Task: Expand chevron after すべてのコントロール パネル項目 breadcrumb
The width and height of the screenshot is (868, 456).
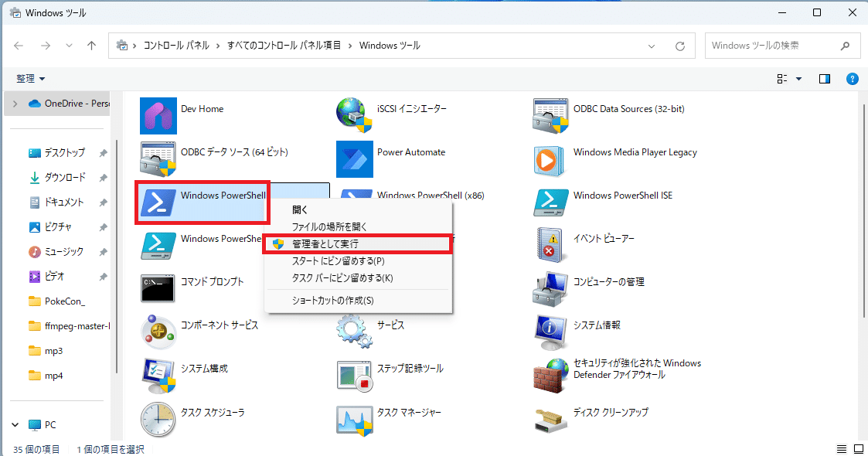Action: pyautogui.click(x=350, y=46)
